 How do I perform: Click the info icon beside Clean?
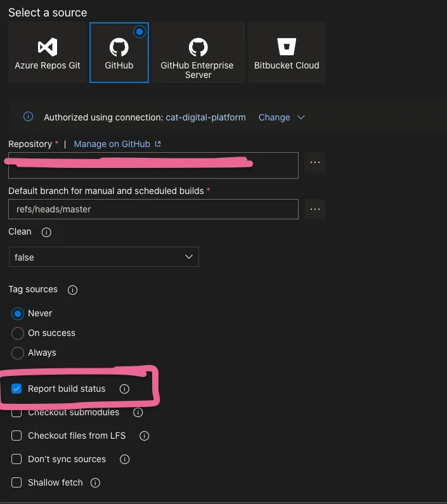(x=46, y=233)
